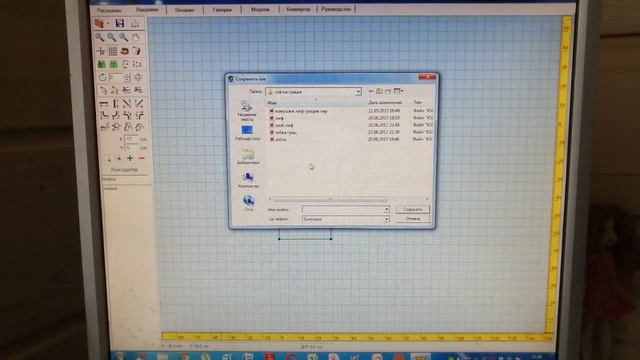Sort by the Имя column header
The width and height of the screenshot is (640, 360).
pos(272,103)
